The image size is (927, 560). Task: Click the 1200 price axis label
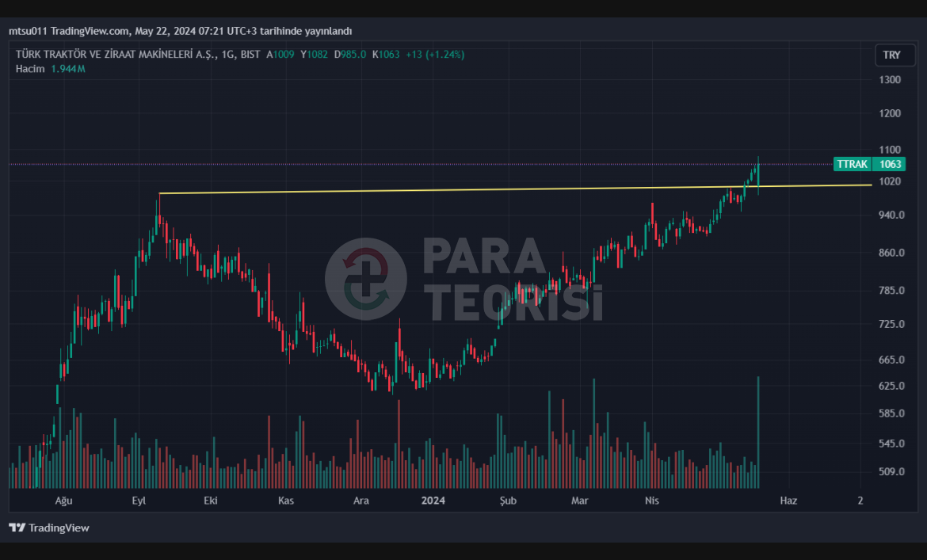pyautogui.click(x=890, y=113)
